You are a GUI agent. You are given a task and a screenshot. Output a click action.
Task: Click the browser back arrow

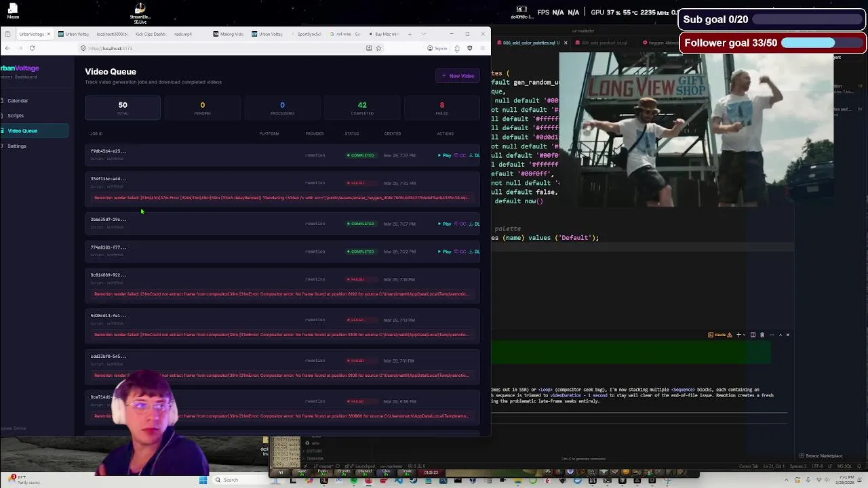coord(7,48)
